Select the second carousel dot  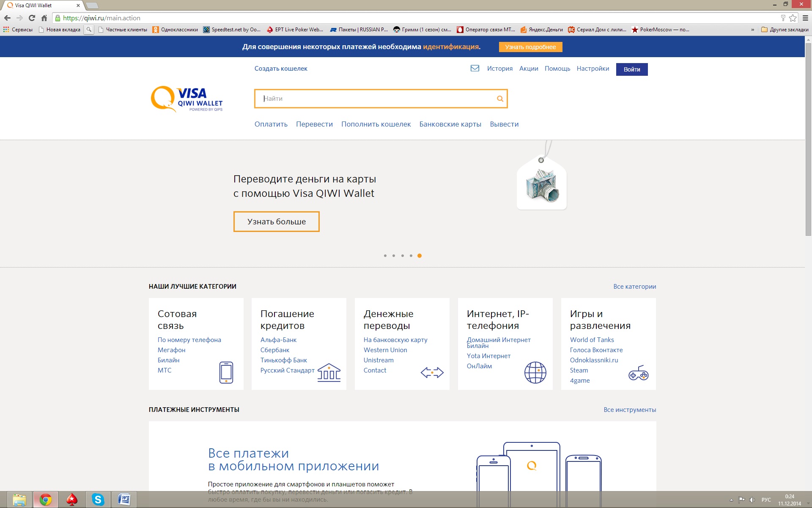pyautogui.click(x=394, y=256)
